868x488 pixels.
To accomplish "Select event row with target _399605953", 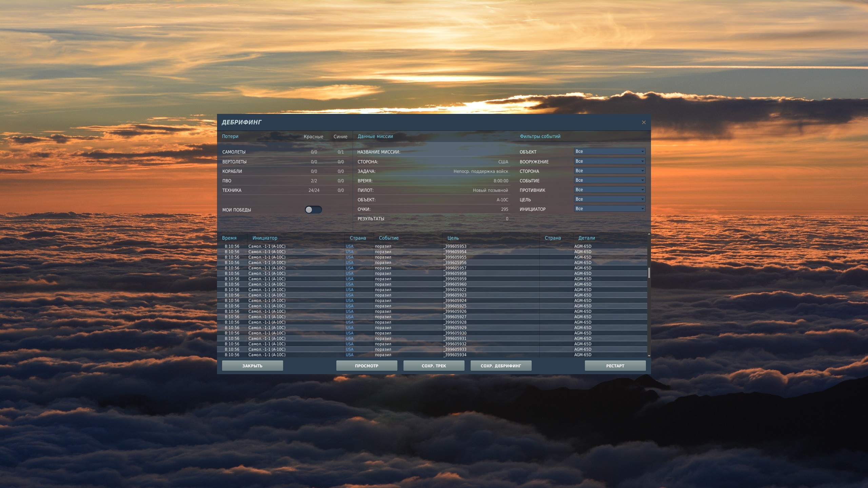I will coord(432,246).
